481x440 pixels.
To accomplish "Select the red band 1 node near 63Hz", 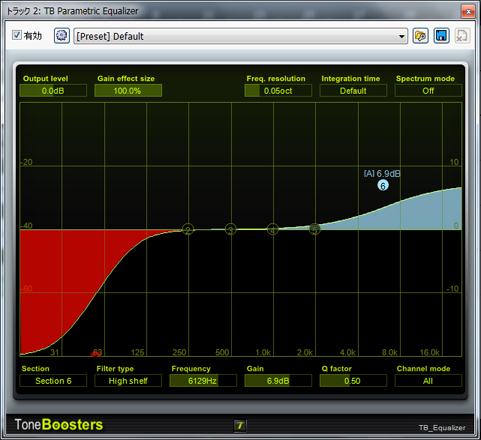I will coord(96,353).
